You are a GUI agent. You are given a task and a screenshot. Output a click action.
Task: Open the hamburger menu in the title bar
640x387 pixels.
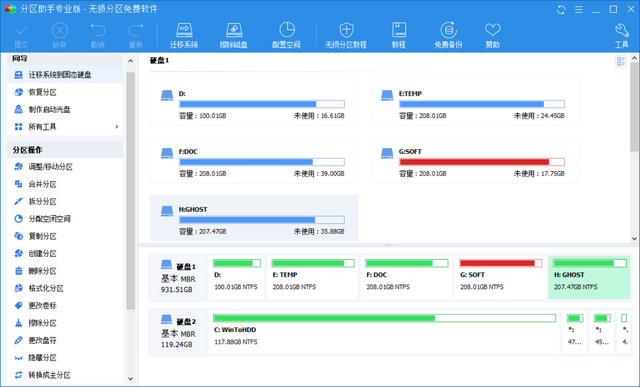pos(579,9)
